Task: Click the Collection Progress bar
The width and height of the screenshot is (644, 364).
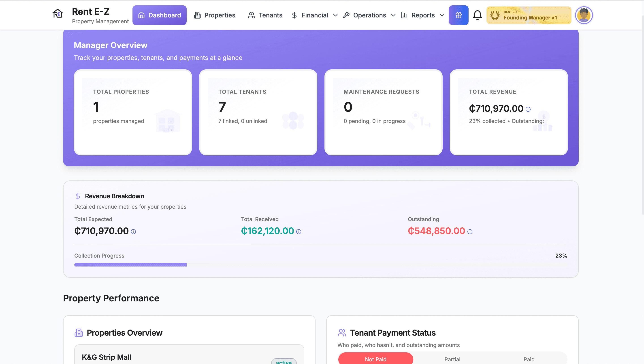Action: pyautogui.click(x=321, y=265)
